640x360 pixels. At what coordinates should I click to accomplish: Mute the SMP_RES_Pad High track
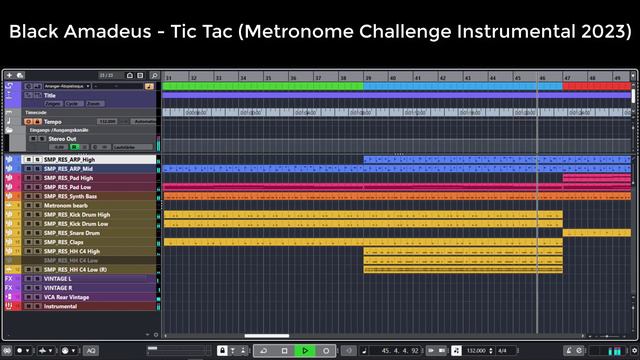29,178
